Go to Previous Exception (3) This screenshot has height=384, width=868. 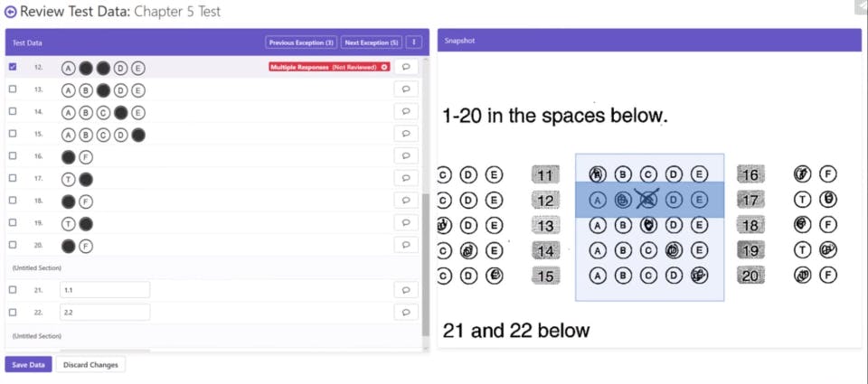coord(301,42)
